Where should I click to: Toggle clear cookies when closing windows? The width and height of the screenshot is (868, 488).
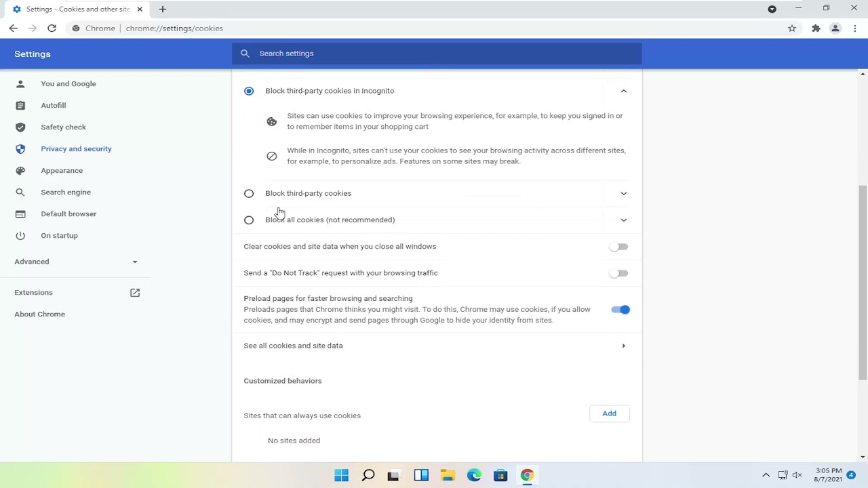click(x=618, y=247)
